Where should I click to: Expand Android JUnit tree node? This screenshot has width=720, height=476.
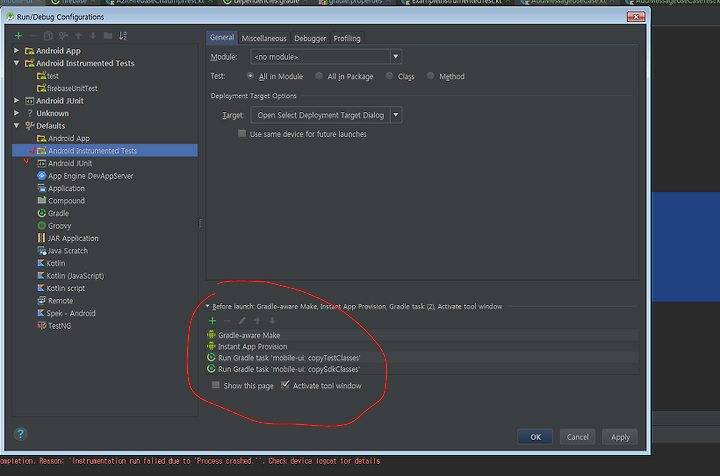point(17,101)
